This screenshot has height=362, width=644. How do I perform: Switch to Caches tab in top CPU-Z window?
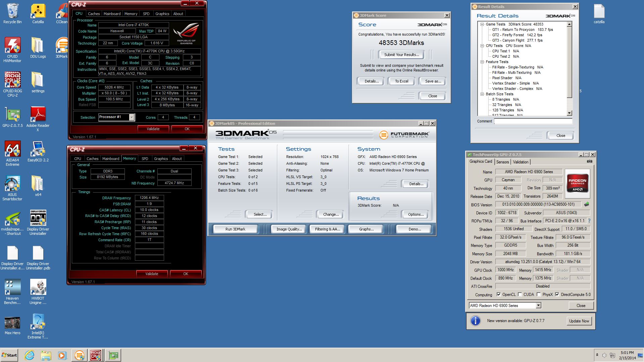94,14
